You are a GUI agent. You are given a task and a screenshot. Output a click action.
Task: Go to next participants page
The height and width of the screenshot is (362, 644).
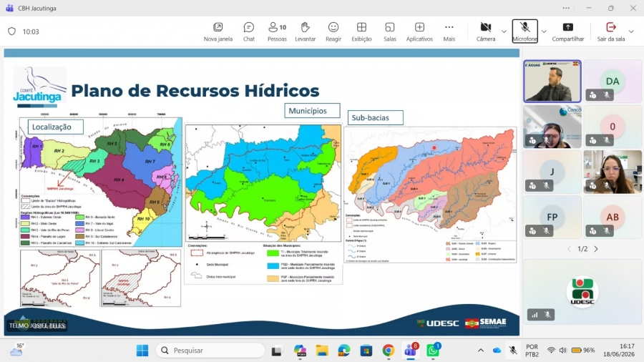pos(596,249)
